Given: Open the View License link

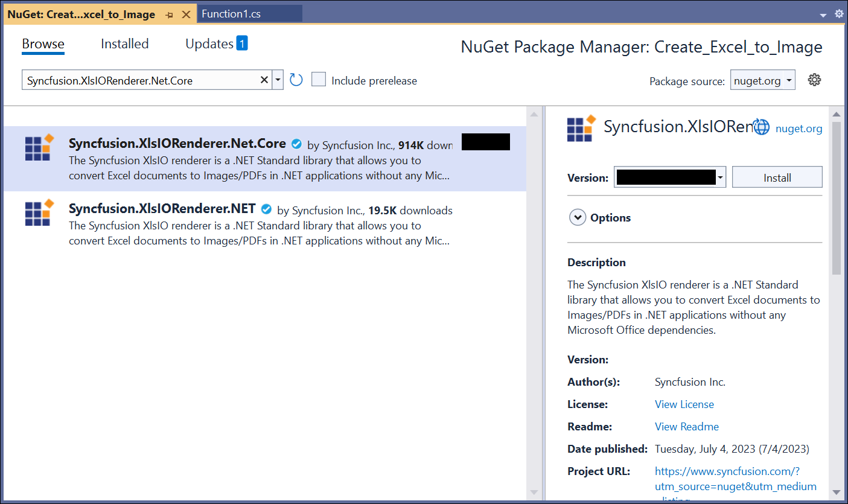Looking at the screenshot, I should [684, 404].
